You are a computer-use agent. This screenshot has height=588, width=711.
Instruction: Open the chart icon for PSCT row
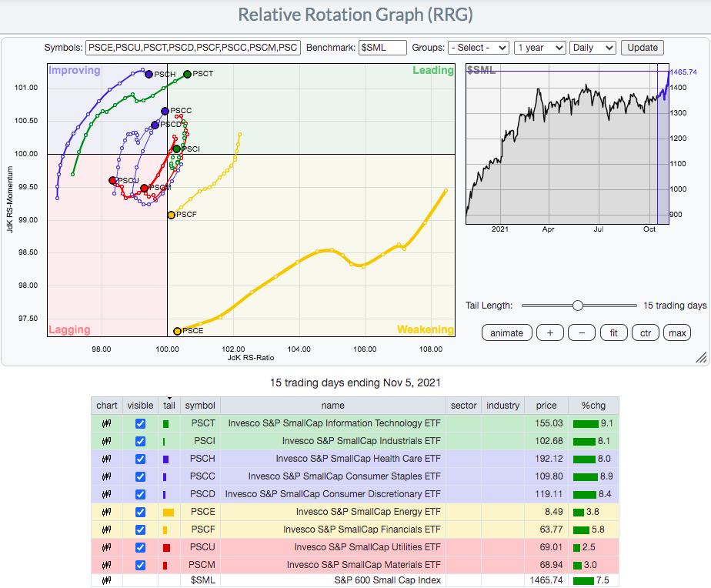(x=107, y=423)
